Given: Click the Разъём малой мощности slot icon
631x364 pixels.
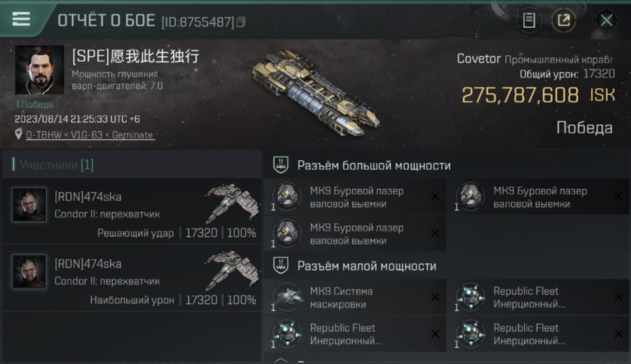Looking at the screenshot, I should coord(281,265).
